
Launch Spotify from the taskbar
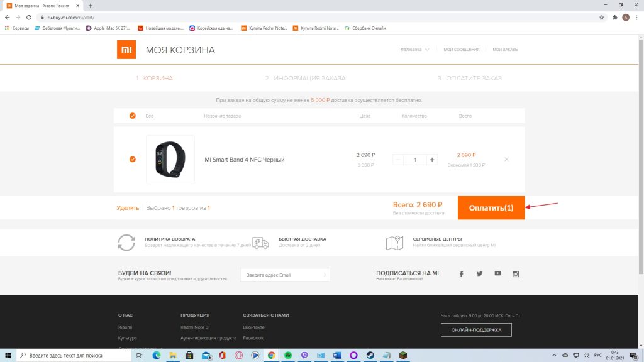click(x=288, y=355)
